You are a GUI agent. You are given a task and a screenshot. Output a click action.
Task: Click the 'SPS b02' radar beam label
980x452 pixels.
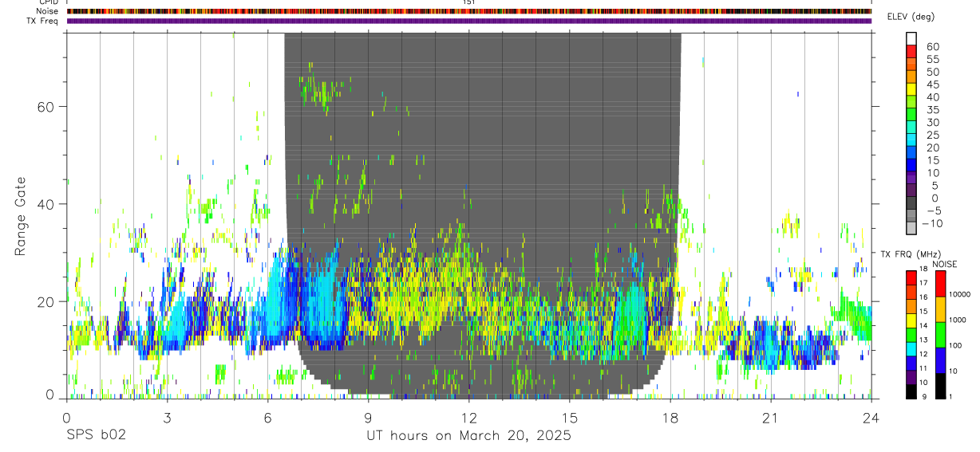pyautogui.click(x=96, y=436)
